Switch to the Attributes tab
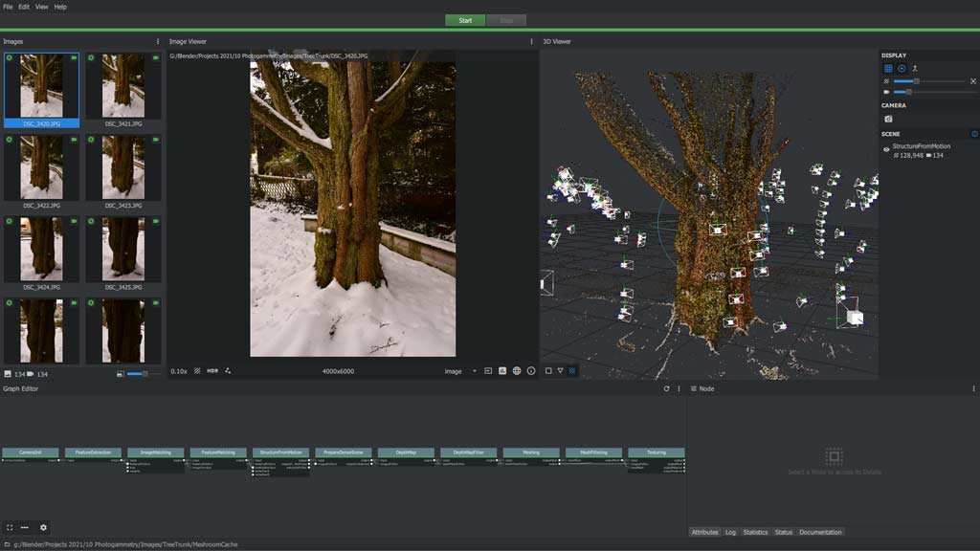The height and width of the screenshot is (551, 980). point(704,532)
